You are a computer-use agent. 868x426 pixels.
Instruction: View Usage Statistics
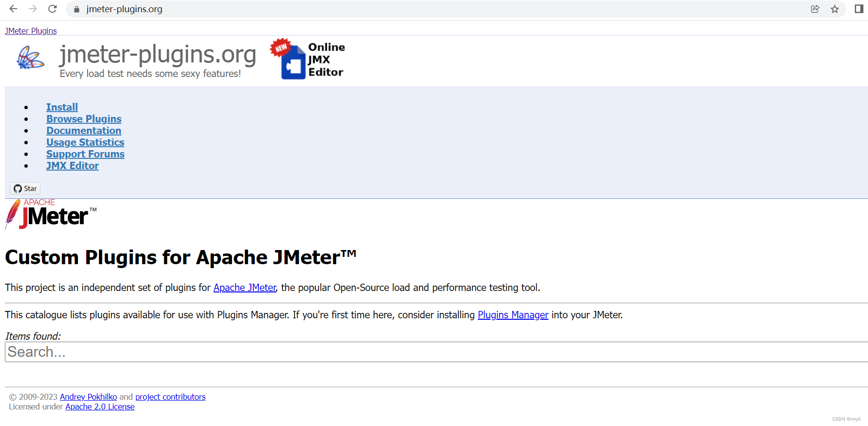pyautogui.click(x=85, y=142)
